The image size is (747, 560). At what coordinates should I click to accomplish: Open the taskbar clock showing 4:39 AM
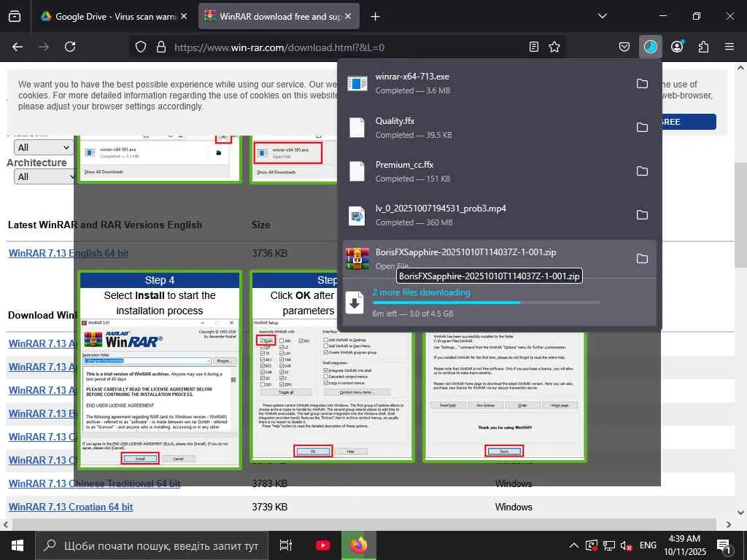coord(684,545)
